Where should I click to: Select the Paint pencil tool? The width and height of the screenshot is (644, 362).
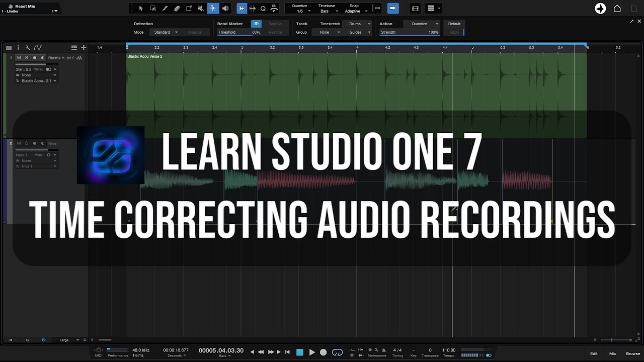pos(165,9)
